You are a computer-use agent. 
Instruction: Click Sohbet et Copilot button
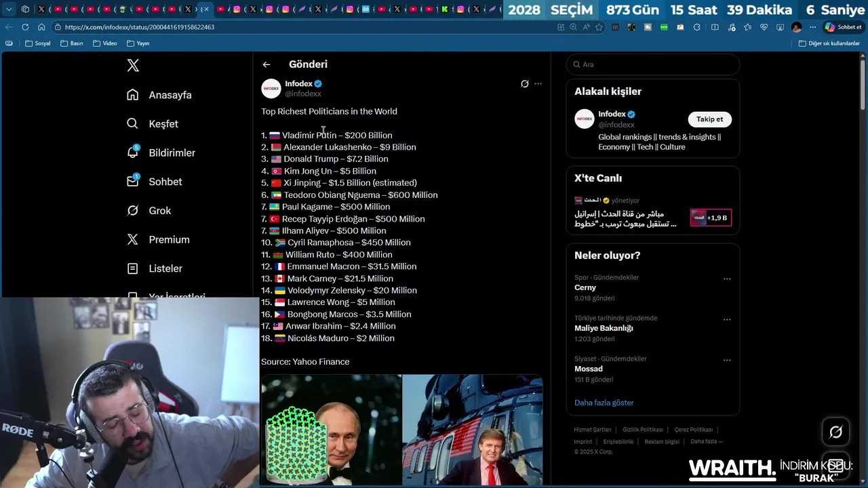click(x=843, y=27)
